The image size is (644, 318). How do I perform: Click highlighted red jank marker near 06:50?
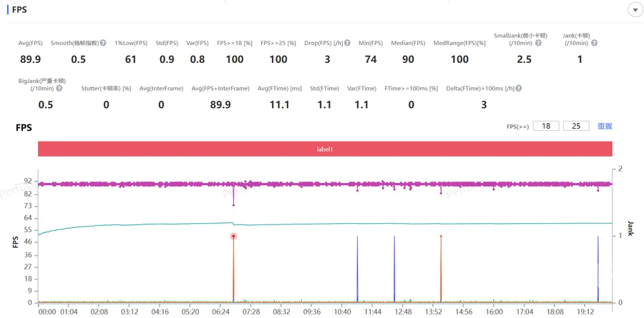(x=233, y=237)
